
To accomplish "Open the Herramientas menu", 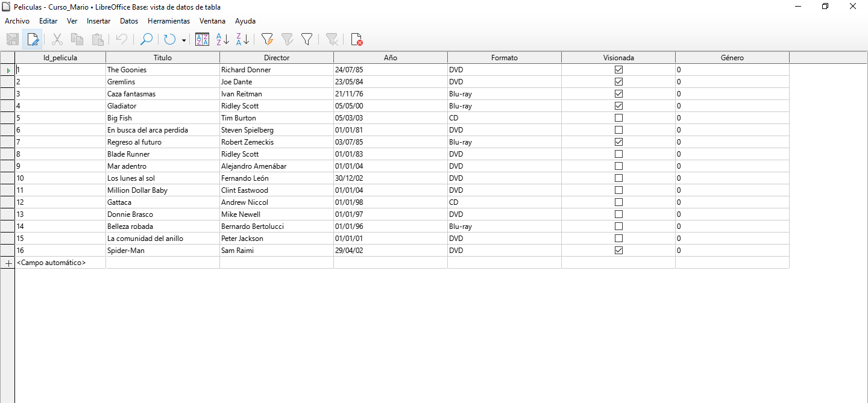I will tap(169, 20).
